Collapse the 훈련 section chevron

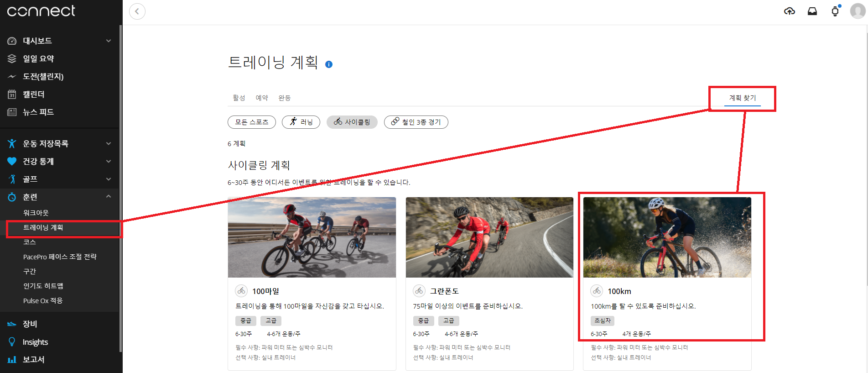click(109, 196)
